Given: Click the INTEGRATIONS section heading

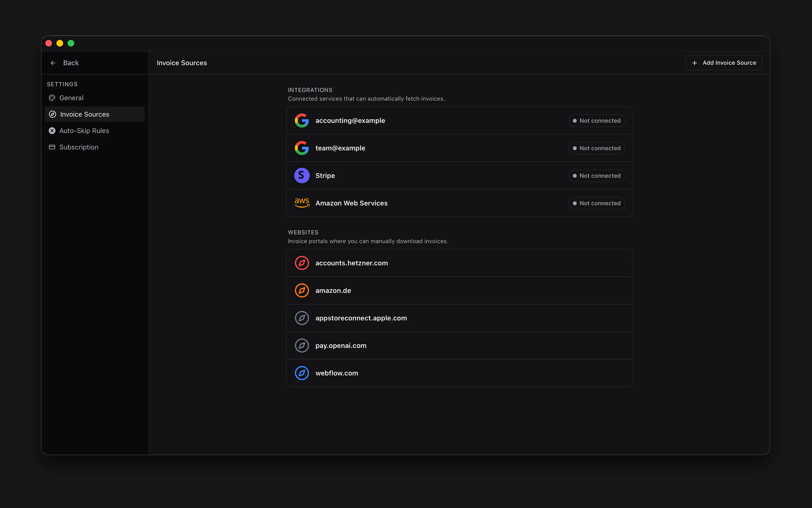Looking at the screenshot, I should point(310,90).
